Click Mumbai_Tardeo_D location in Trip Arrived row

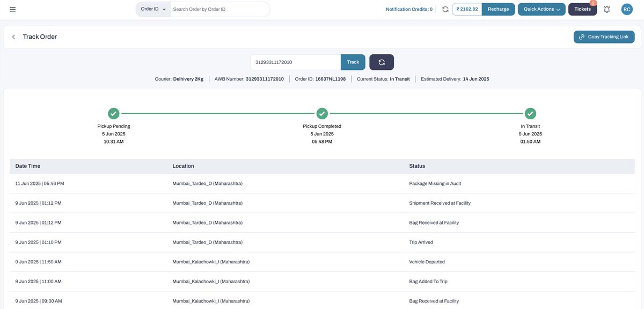(x=207, y=242)
